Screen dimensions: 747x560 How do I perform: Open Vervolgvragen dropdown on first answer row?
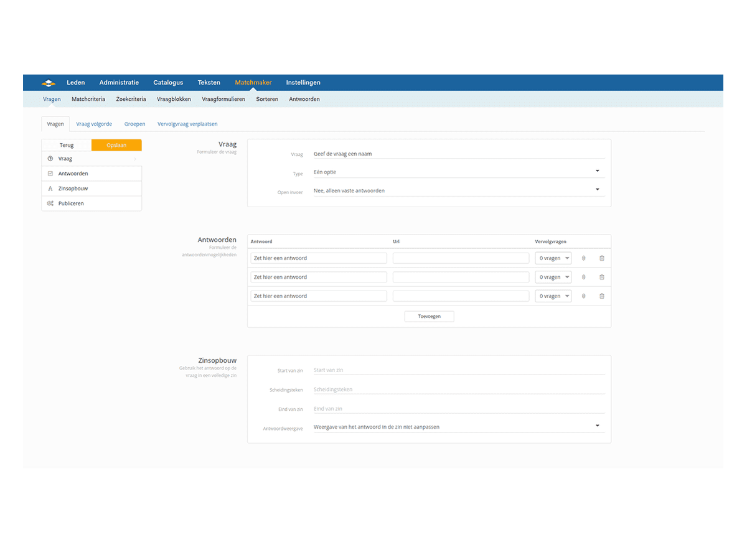tap(553, 258)
